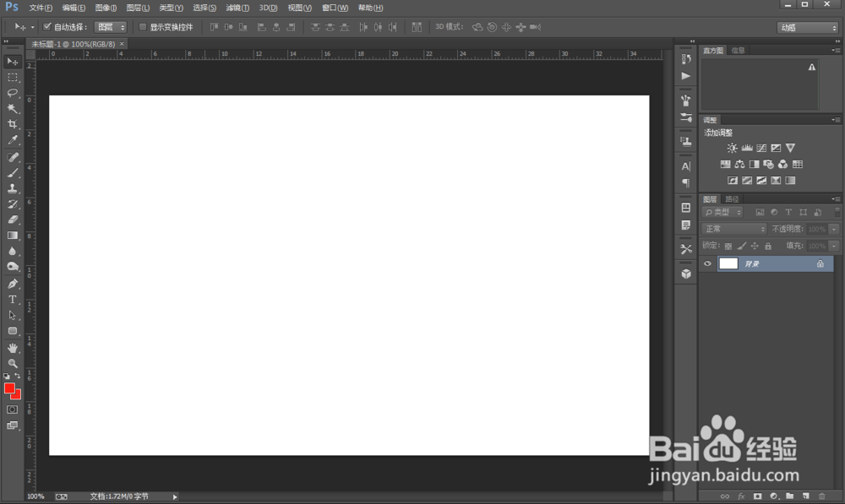The image size is (845, 504).
Task: Collapse the right panels double arrow
Action: pyautogui.click(x=837, y=41)
